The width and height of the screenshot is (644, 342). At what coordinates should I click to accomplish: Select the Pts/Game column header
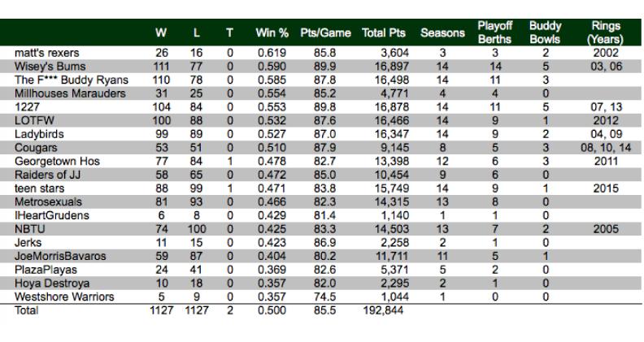pyautogui.click(x=325, y=32)
